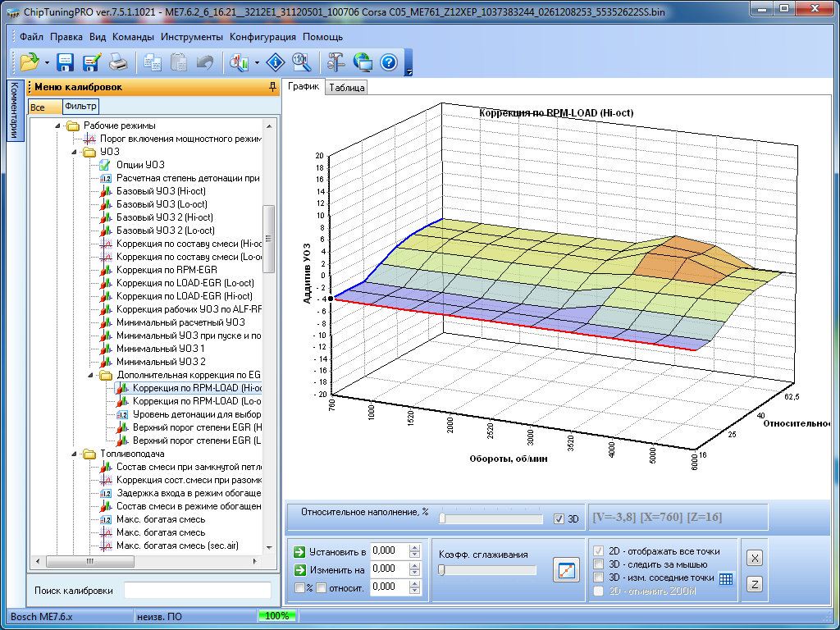The width and height of the screenshot is (840, 630).
Task: Collapse the УОЗ tree folder
Action: pyautogui.click(x=74, y=152)
